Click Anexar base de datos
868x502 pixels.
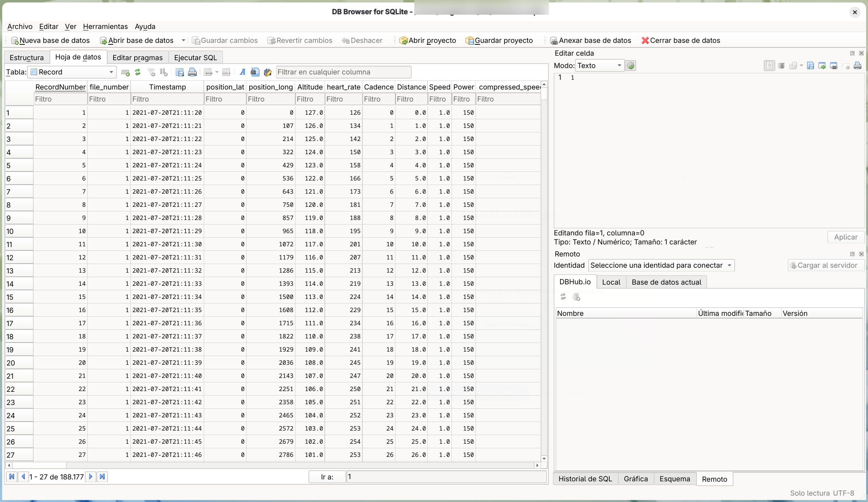point(591,40)
